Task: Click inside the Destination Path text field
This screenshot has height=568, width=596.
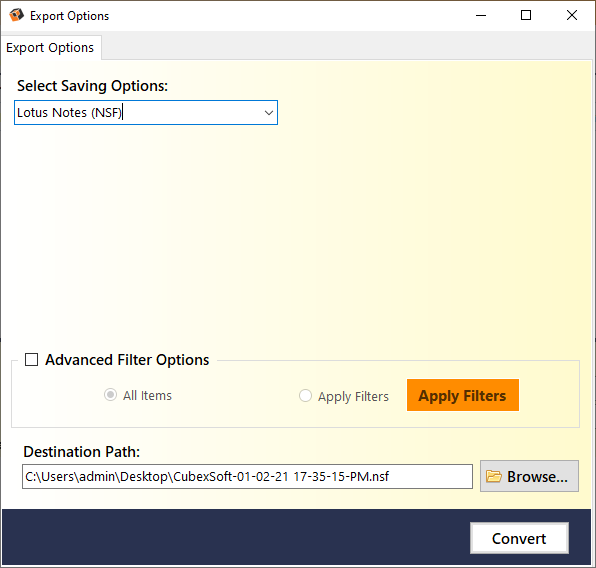Action: pos(247,476)
